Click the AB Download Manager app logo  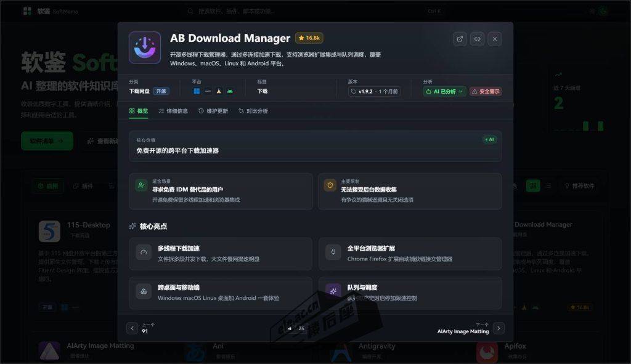[x=145, y=47]
